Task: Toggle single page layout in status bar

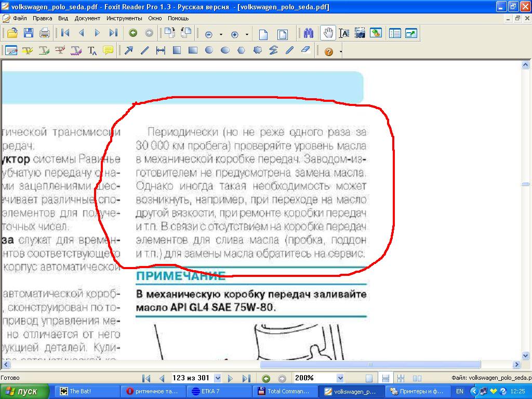Action: (x=369, y=378)
